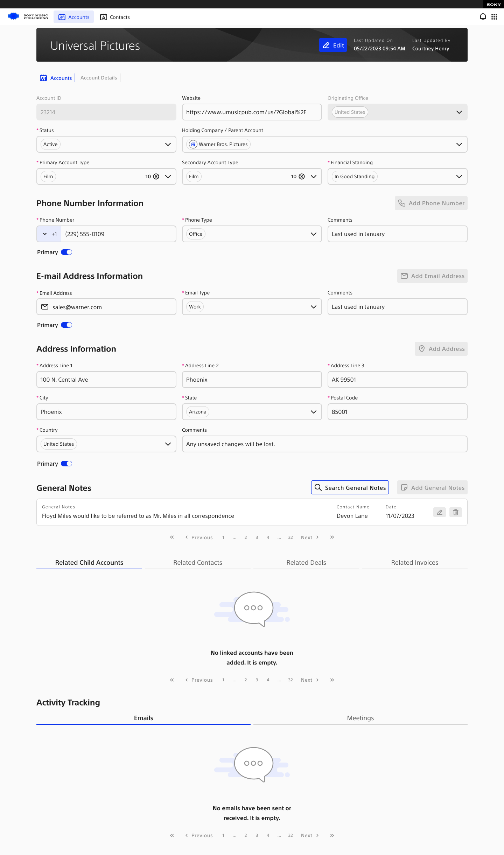The height and width of the screenshot is (855, 504).
Task: Open the Secondary Account Type dropdown arrow
Action: point(314,176)
